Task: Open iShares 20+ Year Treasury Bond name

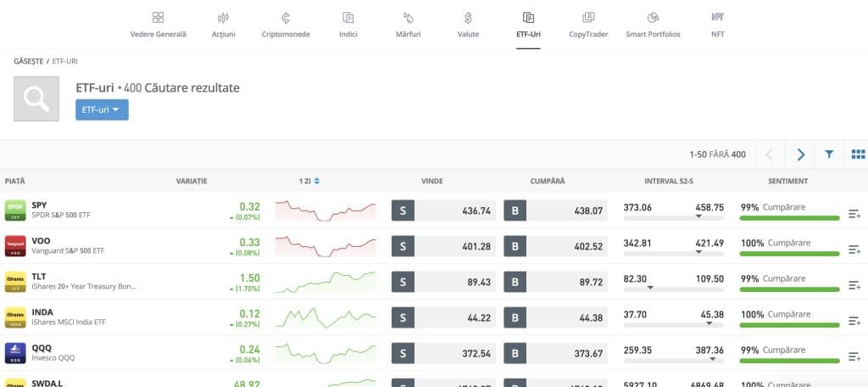Action: pos(84,287)
